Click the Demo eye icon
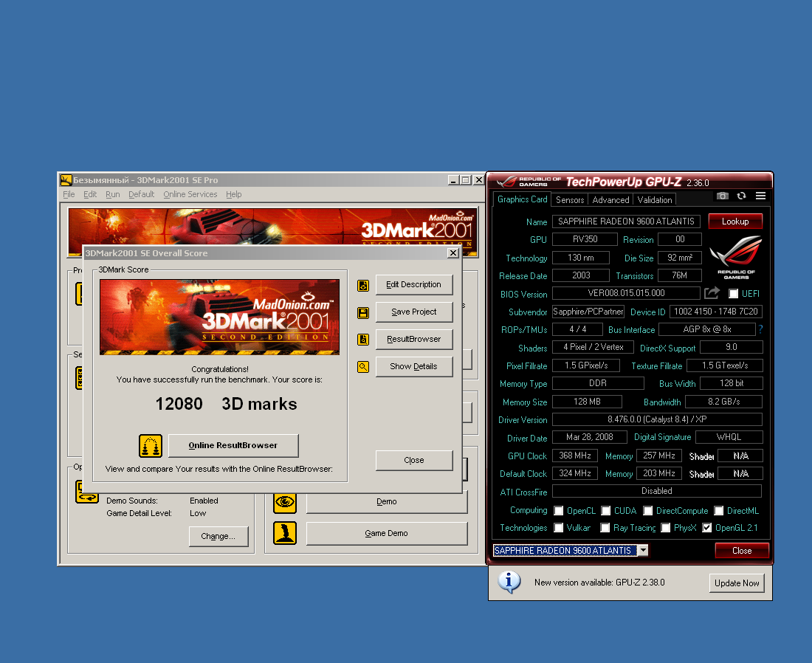812x663 pixels. tap(285, 501)
